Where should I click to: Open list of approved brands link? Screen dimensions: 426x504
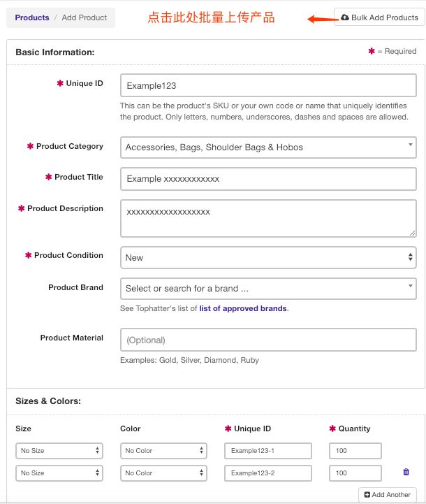click(242, 308)
